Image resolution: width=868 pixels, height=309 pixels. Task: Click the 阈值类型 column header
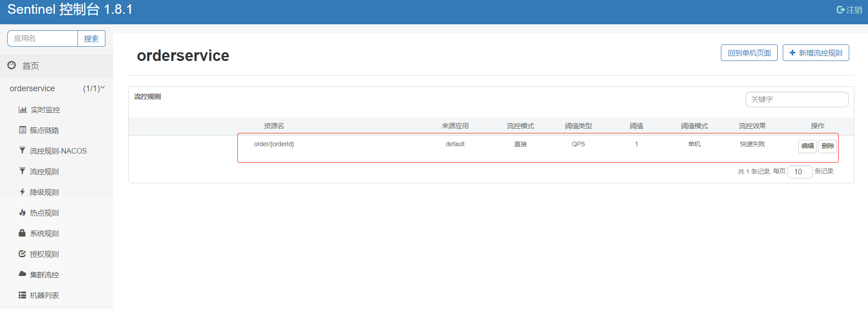[578, 126]
